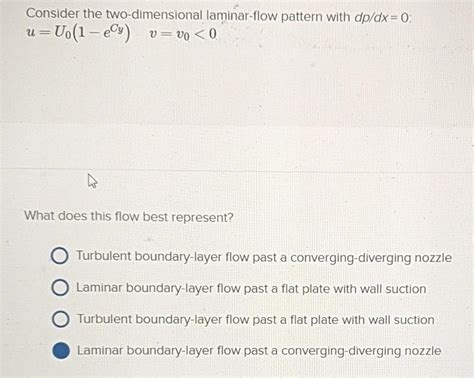Screen dimensions: 474x378
Task: Choose Laminar flat plate wall suction radio
Action: coord(60,288)
